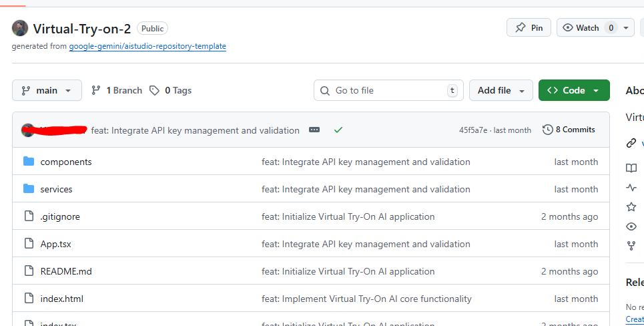Open the components folder icon

(x=29, y=162)
